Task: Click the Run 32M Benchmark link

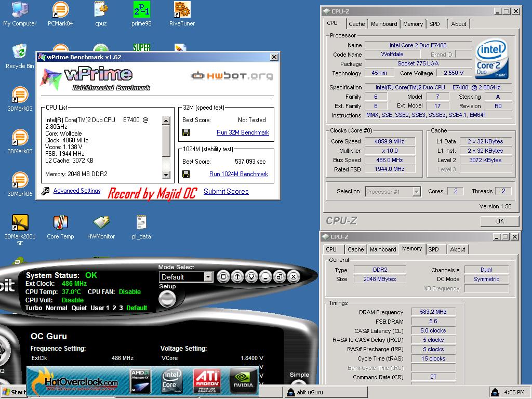Action: [243, 132]
